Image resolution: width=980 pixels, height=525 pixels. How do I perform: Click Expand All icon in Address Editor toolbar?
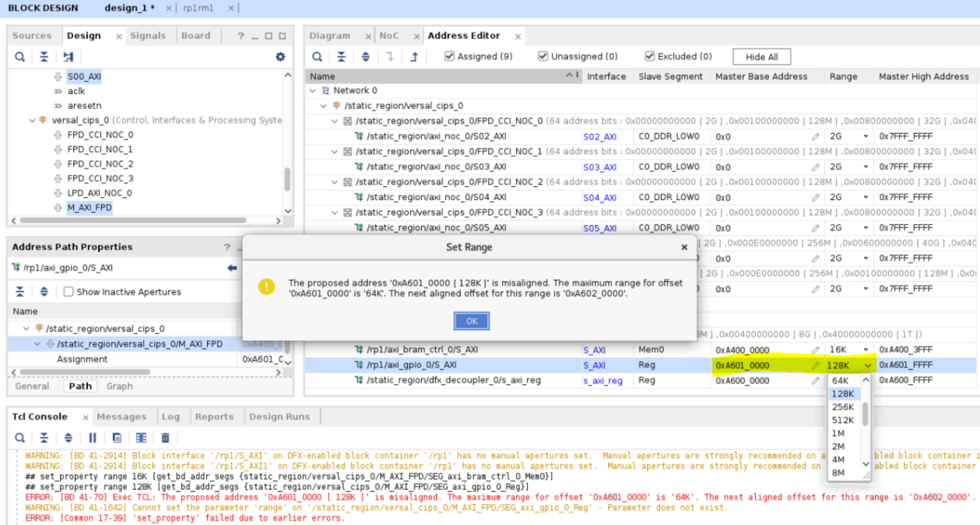(366, 57)
